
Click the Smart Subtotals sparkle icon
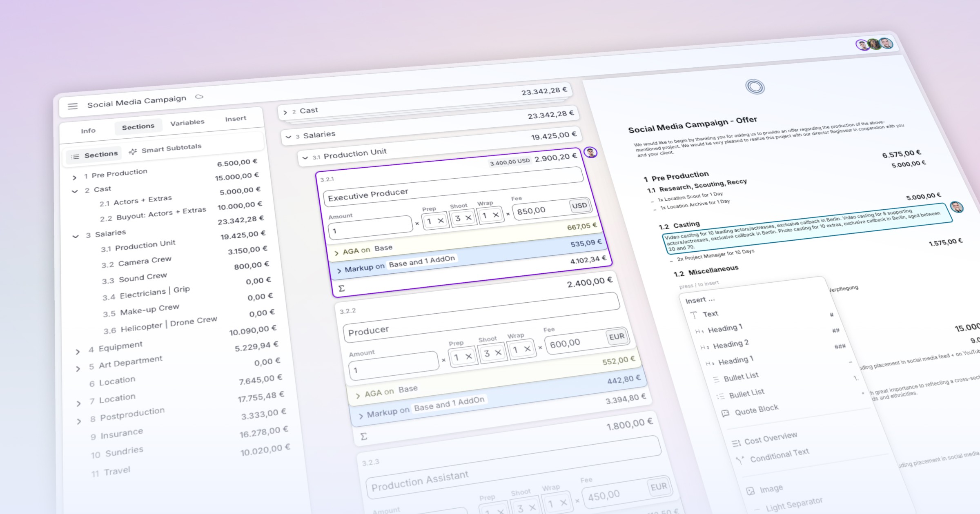(x=133, y=152)
